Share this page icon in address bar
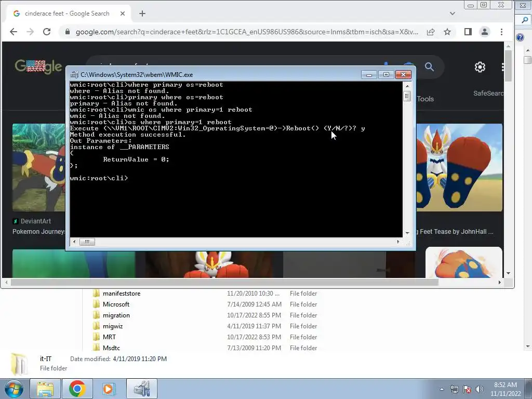The width and height of the screenshot is (532, 399). click(431, 32)
